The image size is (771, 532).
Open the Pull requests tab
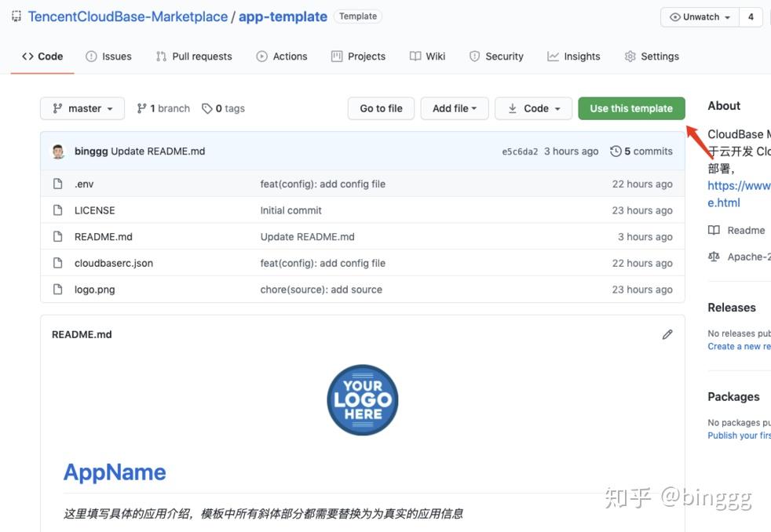(194, 56)
